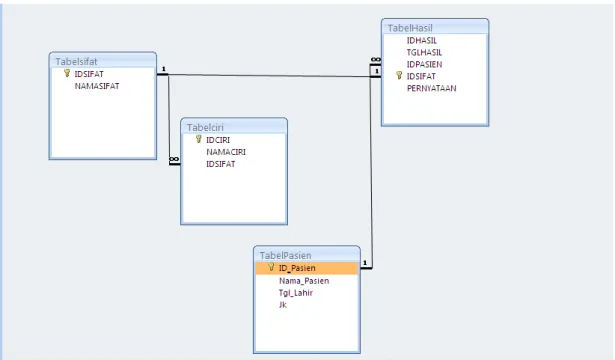This screenshot has height=360, width=615.
Task: Click the primary key icon beside IDCIRI
Action: coord(198,139)
